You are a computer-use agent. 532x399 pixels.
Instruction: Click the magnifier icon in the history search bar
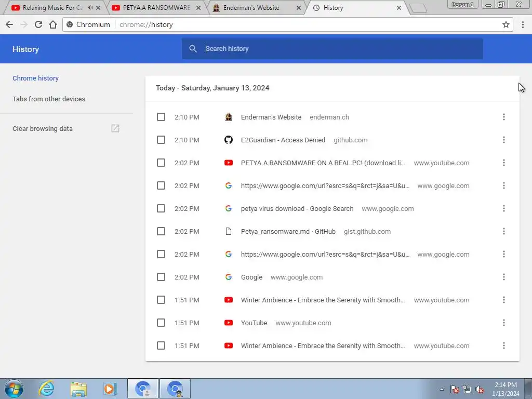193,48
